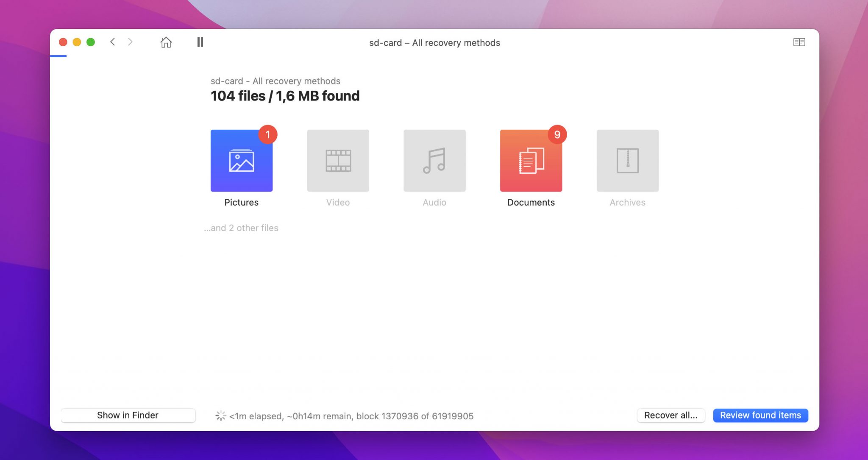Click the subtitle 'sd-card - All recovery methods'

(275, 81)
